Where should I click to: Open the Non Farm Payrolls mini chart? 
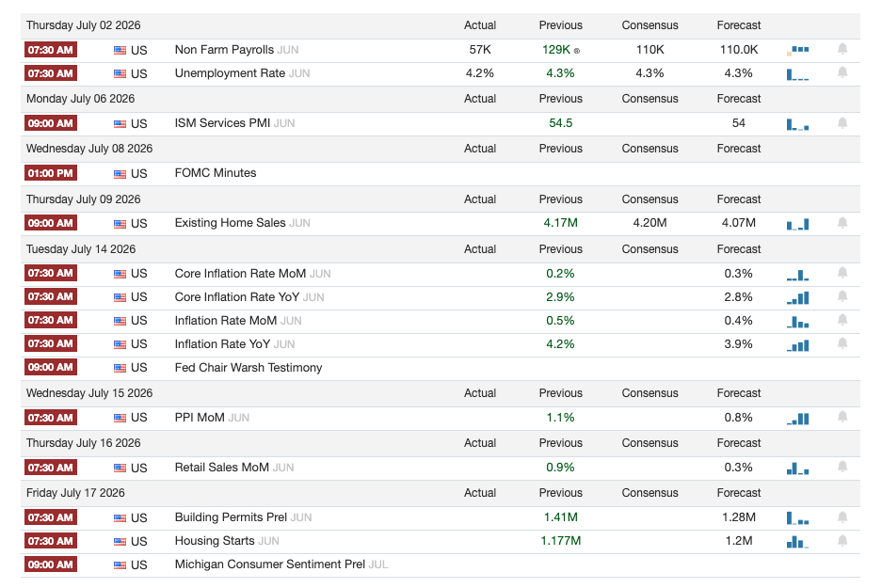(797, 51)
